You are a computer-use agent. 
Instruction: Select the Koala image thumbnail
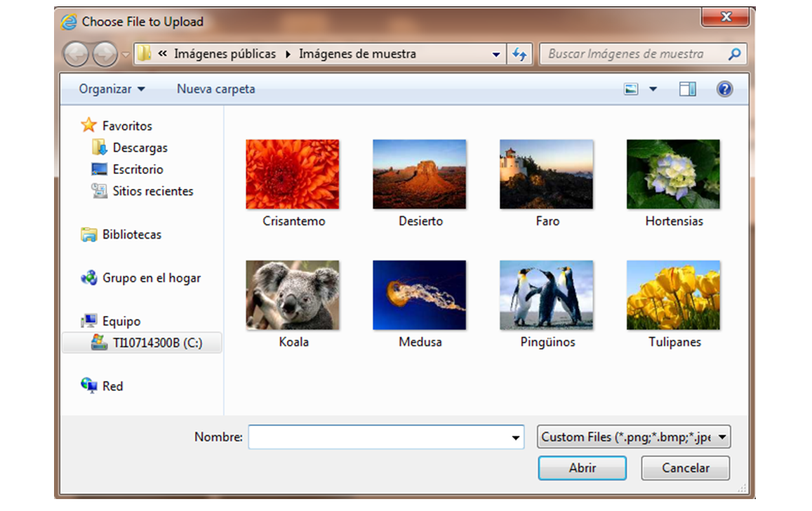pos(293,296)
